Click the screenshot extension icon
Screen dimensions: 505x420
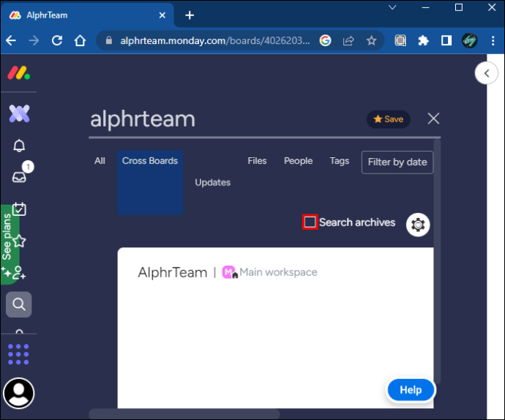coord(400,40)
